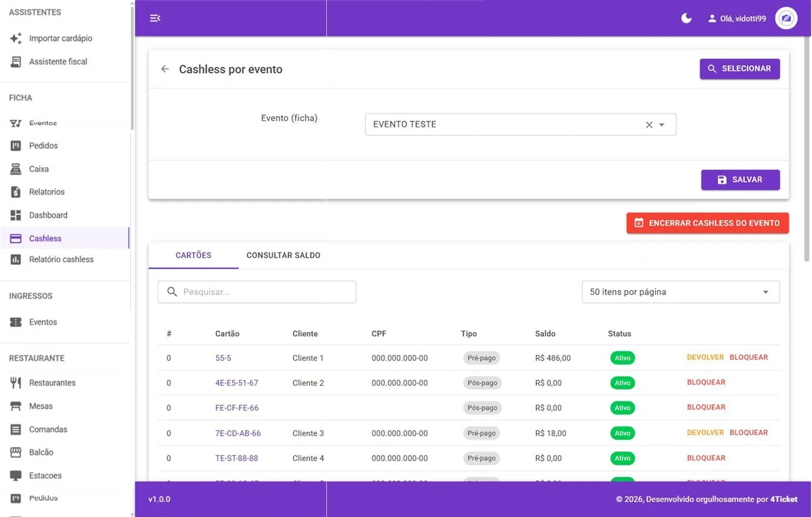
Task: Click the Ingressos Eventos ticket icon
Action: (x=16, y=322)
